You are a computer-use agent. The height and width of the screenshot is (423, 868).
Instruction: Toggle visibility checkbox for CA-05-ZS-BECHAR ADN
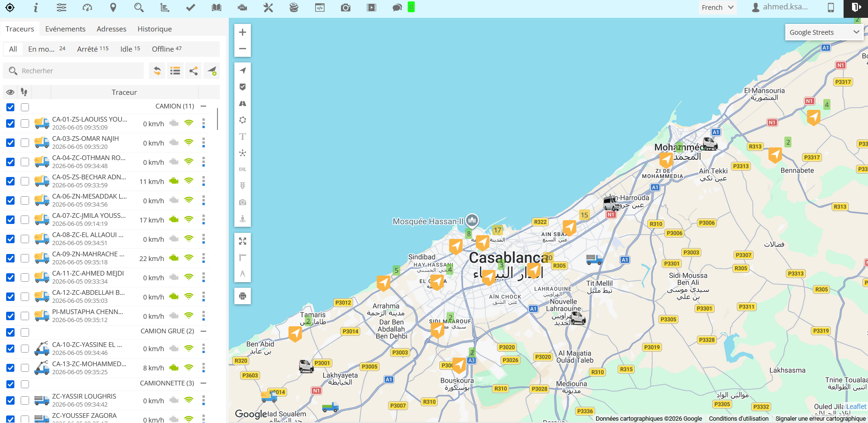point(10,181)
